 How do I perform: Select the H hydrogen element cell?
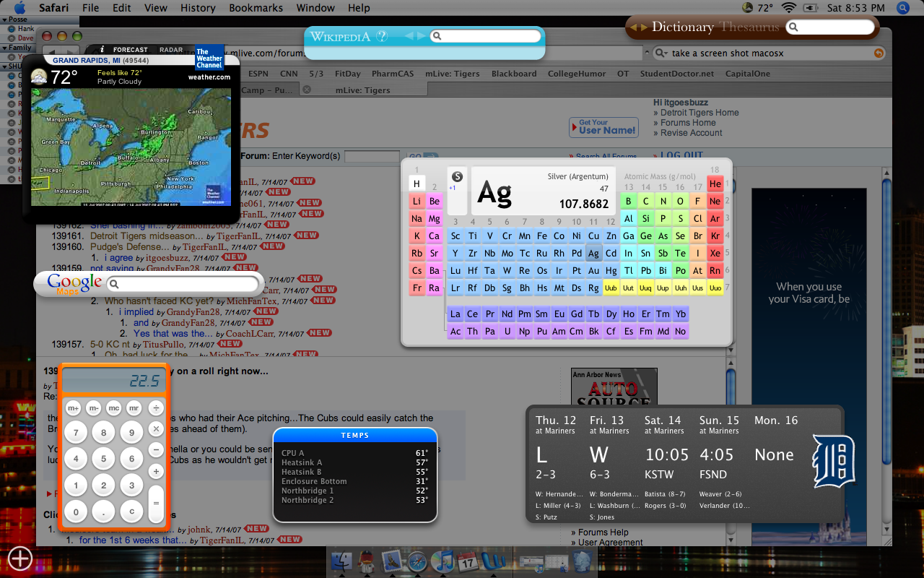pyautogui.click(x=417, y=184)
